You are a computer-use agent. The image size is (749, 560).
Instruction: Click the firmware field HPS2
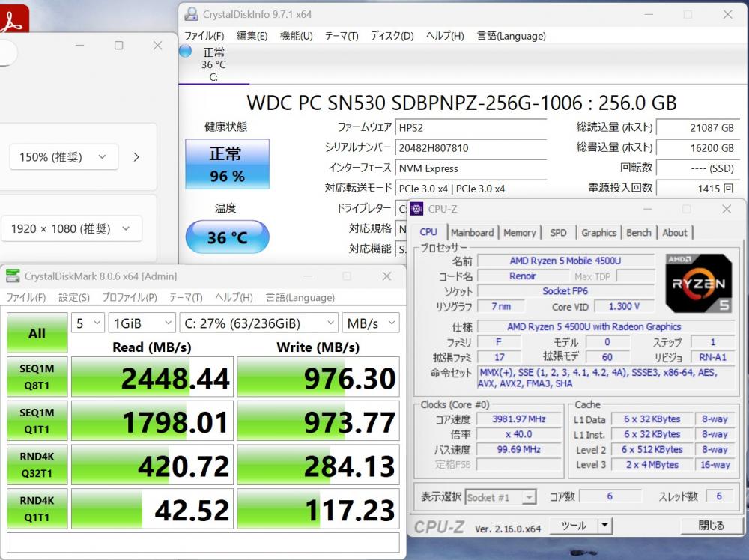coord(471,127)
